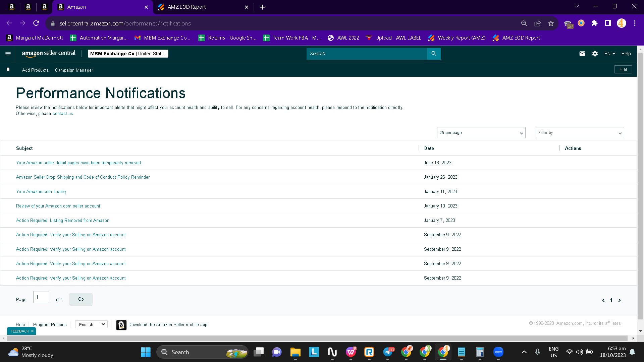Open the settings gear icon
The width and height of the screenshot is (644, 362).
click(x=595, y=54)
